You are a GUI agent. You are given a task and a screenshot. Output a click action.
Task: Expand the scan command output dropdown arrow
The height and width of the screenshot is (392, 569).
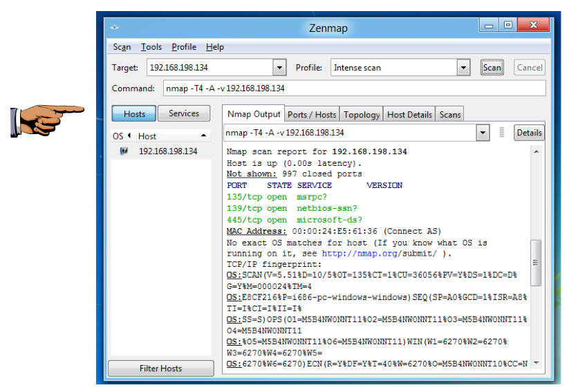(483, 133)
